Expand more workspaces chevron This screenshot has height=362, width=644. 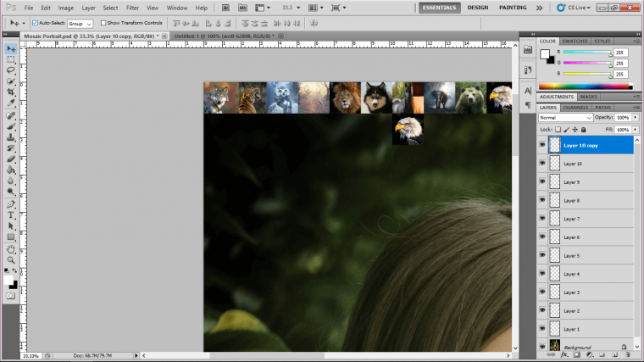click(x=539, y=8)
